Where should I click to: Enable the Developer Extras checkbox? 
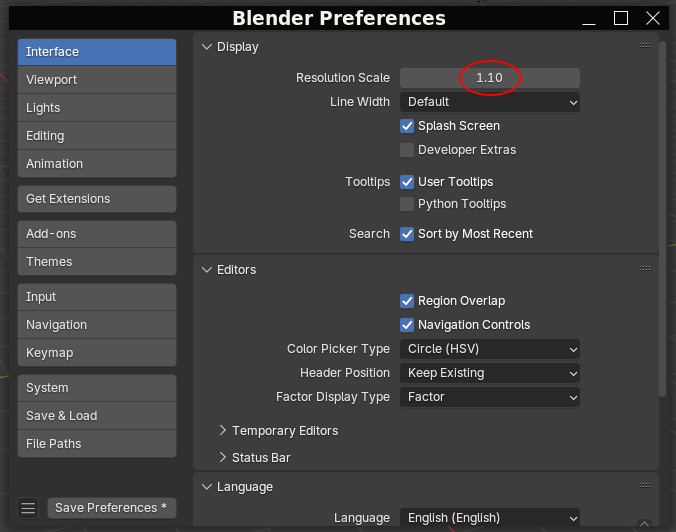coord(407,150)
